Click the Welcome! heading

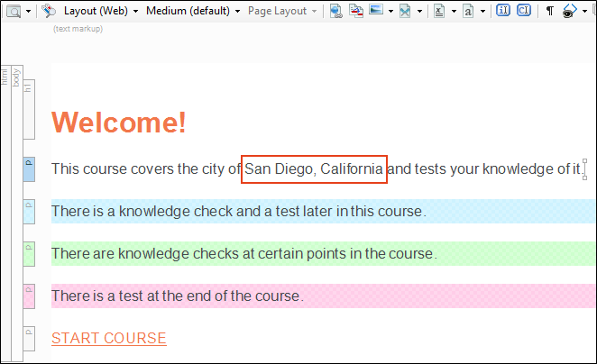coord(119,123)
